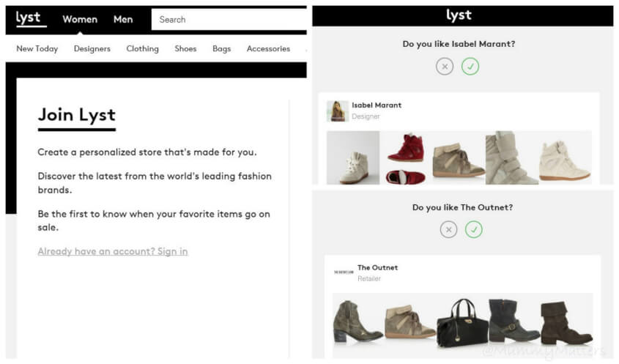Click The Outnet retailer logo
Viewport: 619px width, 364px height.
coord(344,272)
